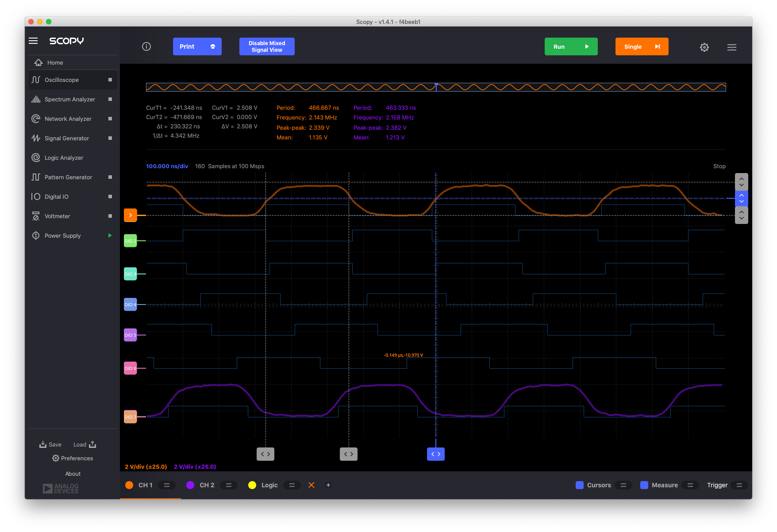Open Logic channel settings menu

[292, 485]
